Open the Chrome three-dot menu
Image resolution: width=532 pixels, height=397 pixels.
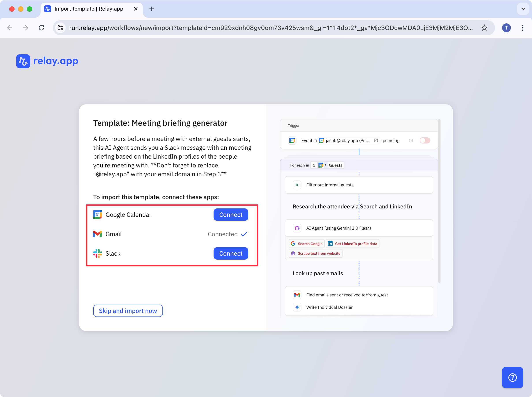[522, 28]
